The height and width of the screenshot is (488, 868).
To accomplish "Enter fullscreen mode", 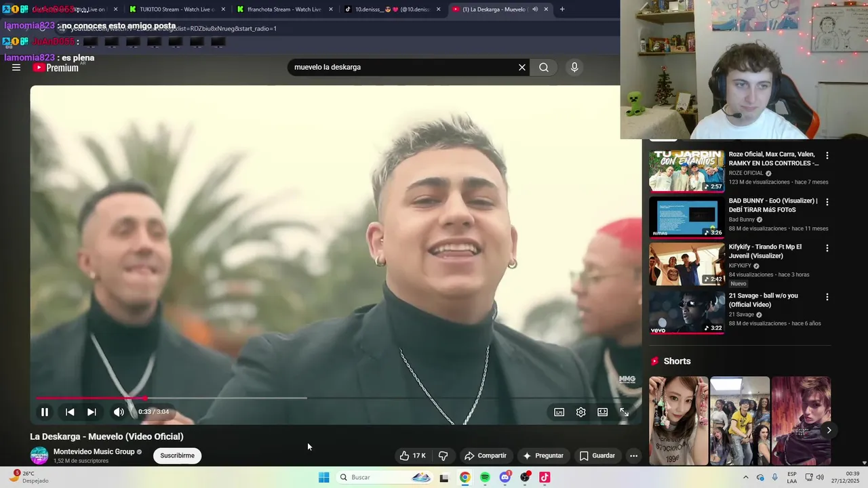I will (625, 412).
